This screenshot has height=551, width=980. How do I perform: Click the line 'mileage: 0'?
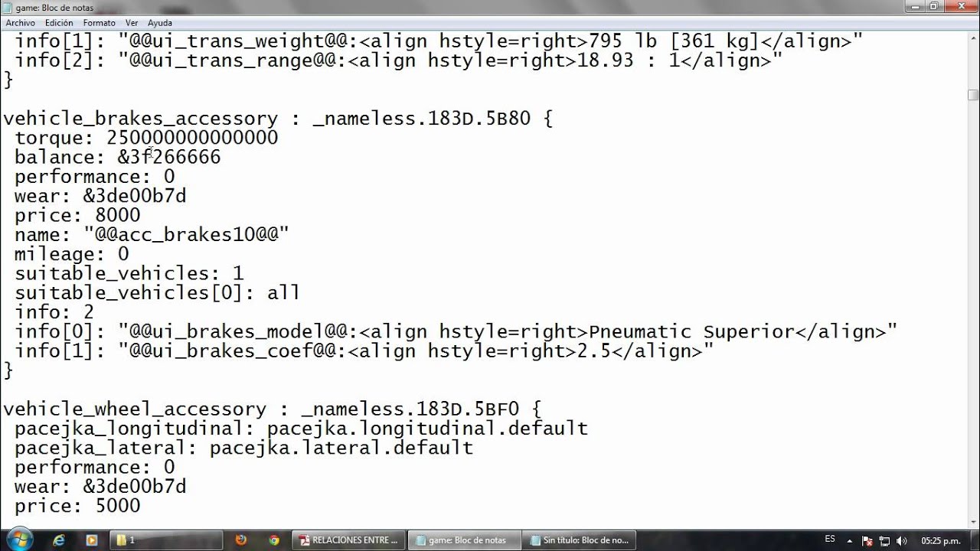(72, 254)
